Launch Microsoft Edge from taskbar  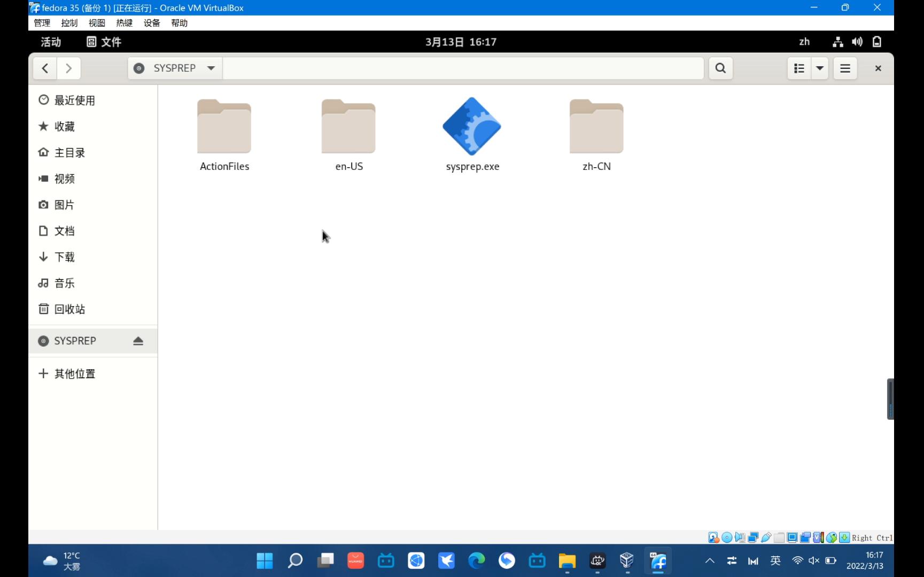477,560
